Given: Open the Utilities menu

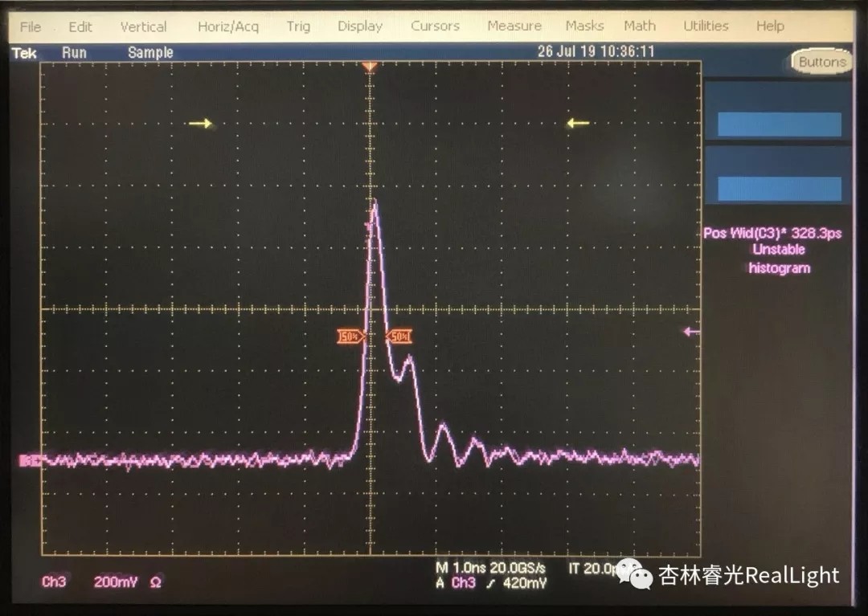Looking at the screenshot, I should pyautogui.click(x=706, y=27).
